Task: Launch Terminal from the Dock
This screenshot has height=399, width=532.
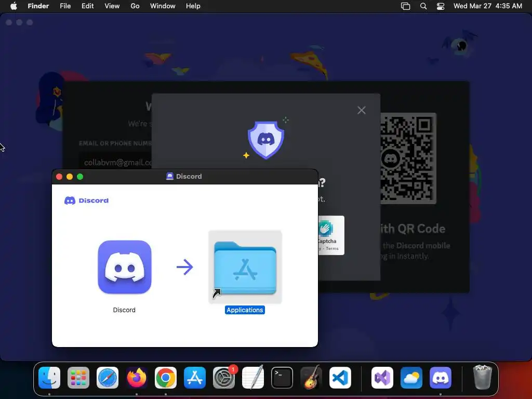Action: tap(282, 378)
